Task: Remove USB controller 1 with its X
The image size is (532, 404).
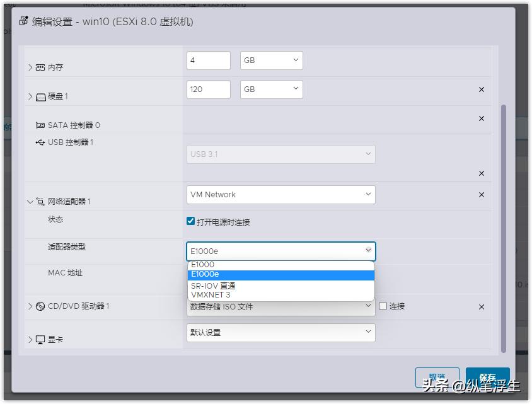Action: (x=481, y=173)
